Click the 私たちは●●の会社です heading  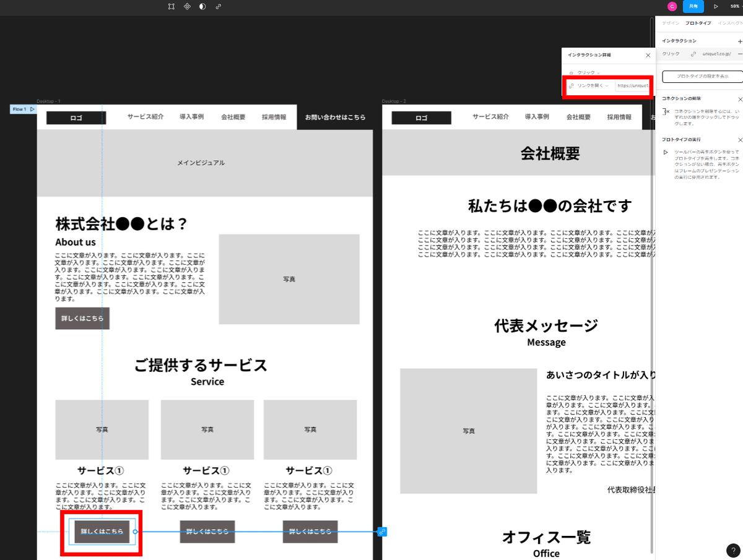550,206
